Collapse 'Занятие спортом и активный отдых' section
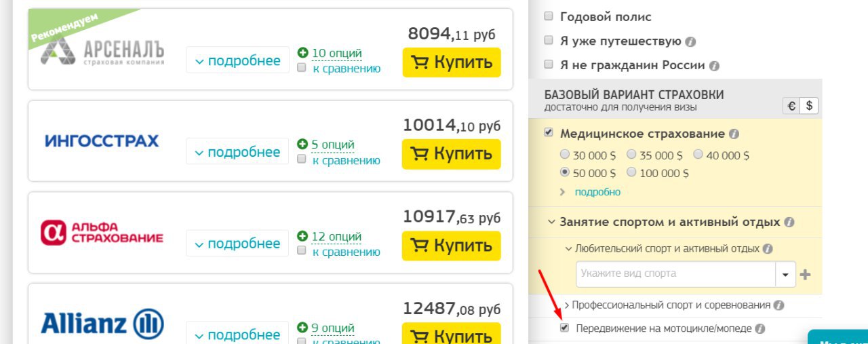This screenshot has width=868, height=344. [550, 222]
